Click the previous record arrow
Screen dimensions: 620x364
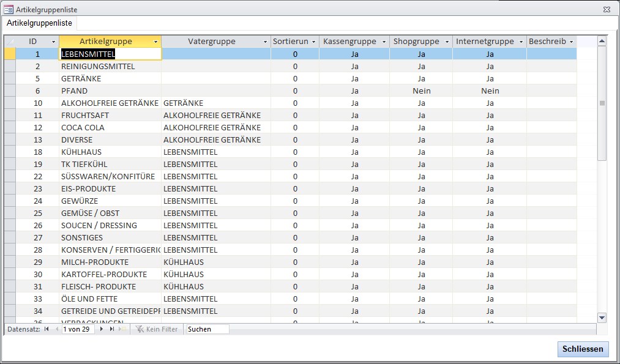click(x=57, y=329)
